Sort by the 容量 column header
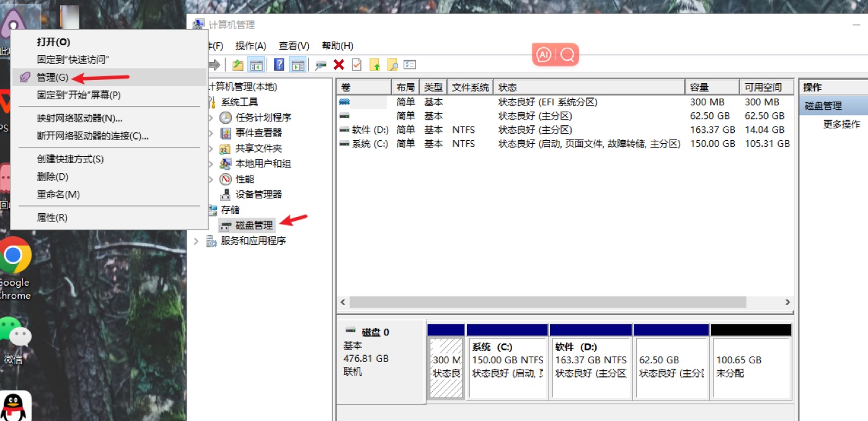Viewport: 868px width, 421px height. click(x=712, y=87)
